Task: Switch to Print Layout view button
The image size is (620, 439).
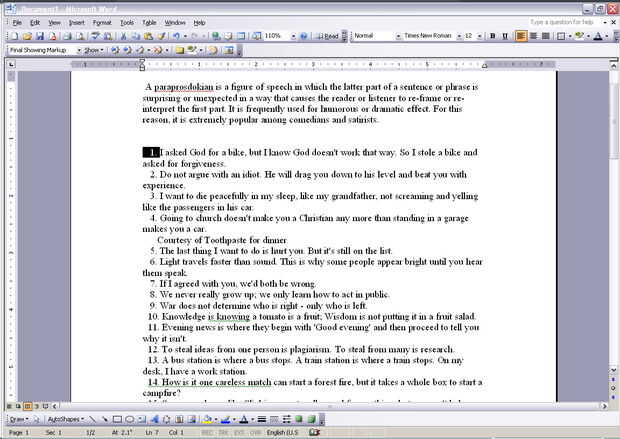Action: coord(27,406)
